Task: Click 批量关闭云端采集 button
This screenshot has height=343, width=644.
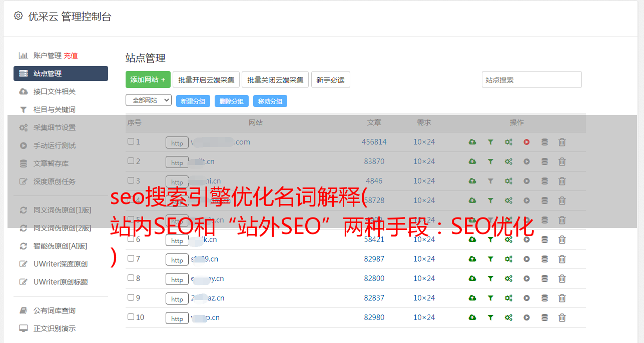Action: tap(275, 79)
